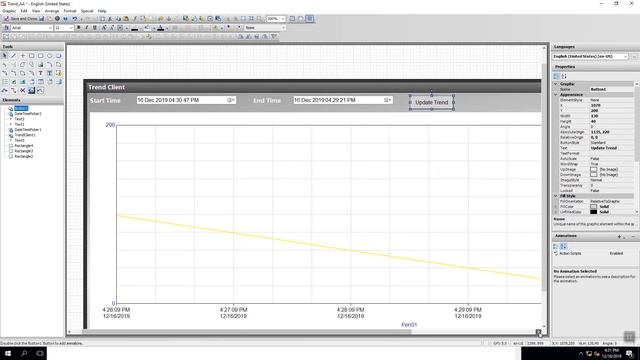Viewport: 640px width, 360px height.
Task: Open the text color picker in toolbar
Action: [161, 28]
